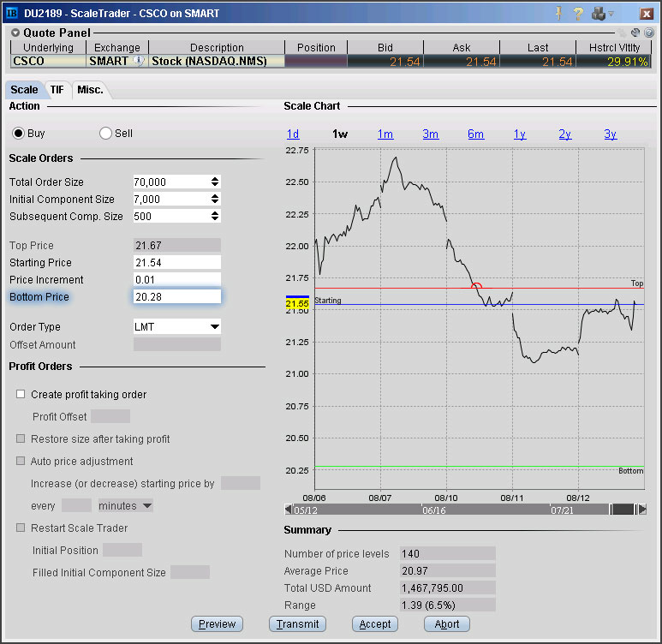Screen dimensions: 662x644
Task: Adjust Initial Component Size stepper arrows
Action: point(215,199)
